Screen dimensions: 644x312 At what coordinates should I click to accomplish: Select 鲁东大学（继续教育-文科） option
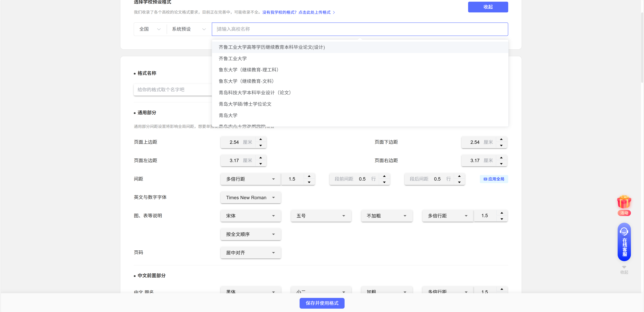pos(246,81)
